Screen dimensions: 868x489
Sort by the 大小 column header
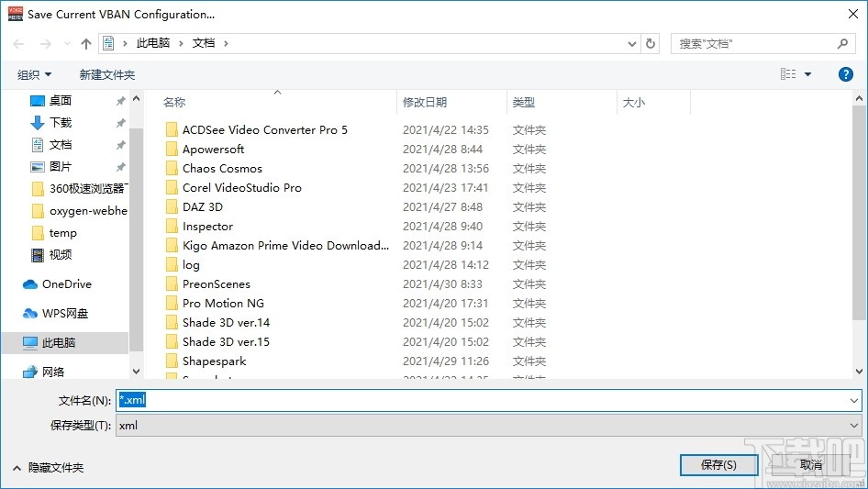tap(634, 103)
